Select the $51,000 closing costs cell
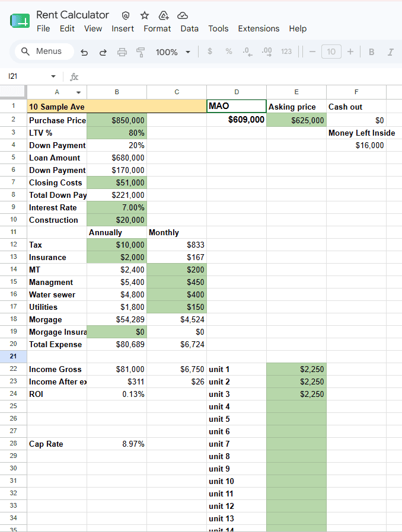The height and width of the screenshot is (532, 402). (x=117, y=182)
